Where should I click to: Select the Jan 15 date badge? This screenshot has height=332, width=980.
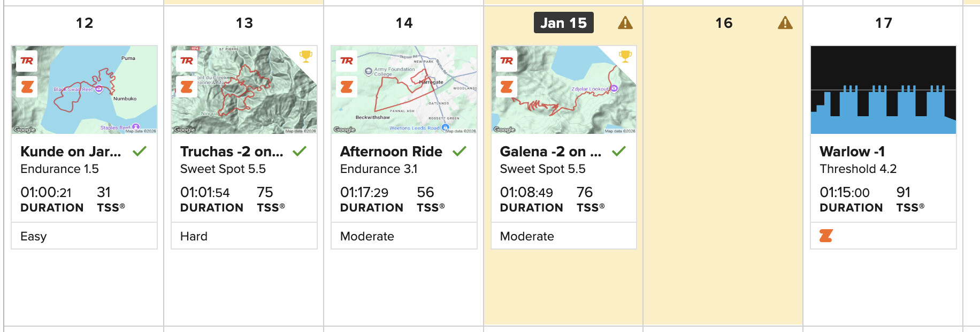pyautogui.click(x=563, y=23)
